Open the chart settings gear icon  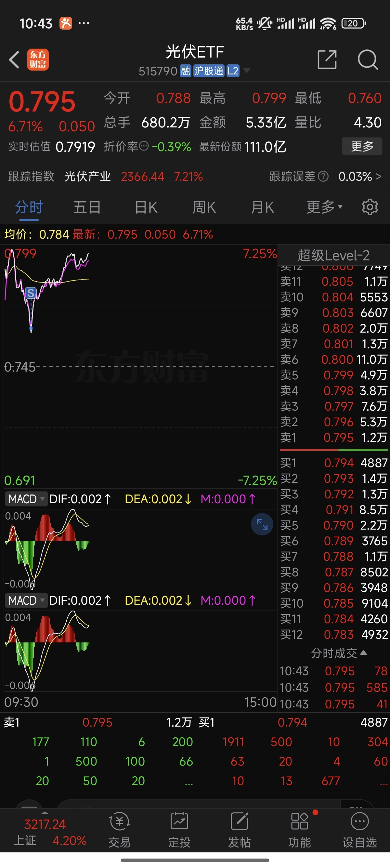[x=370, y=207]
